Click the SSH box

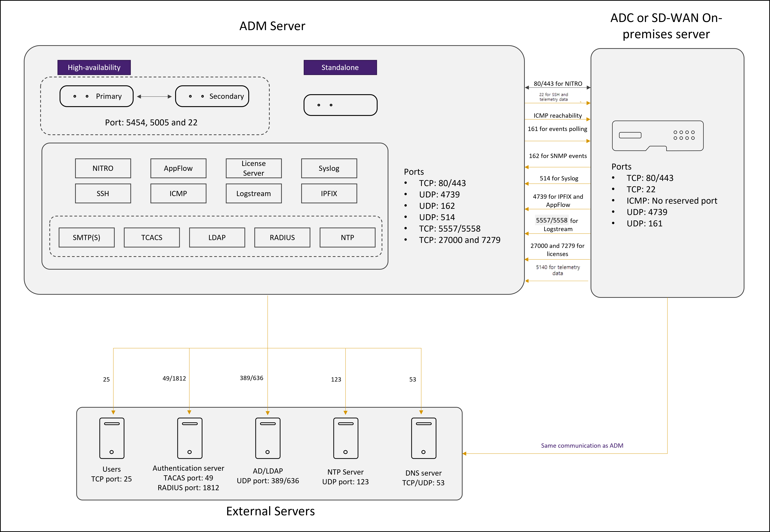click(103, 193)
